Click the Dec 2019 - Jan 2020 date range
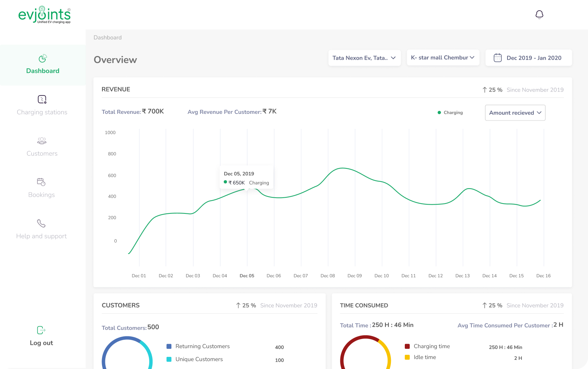Image resolution: width=588 pixels, height=369 pixels. (534, 58)
